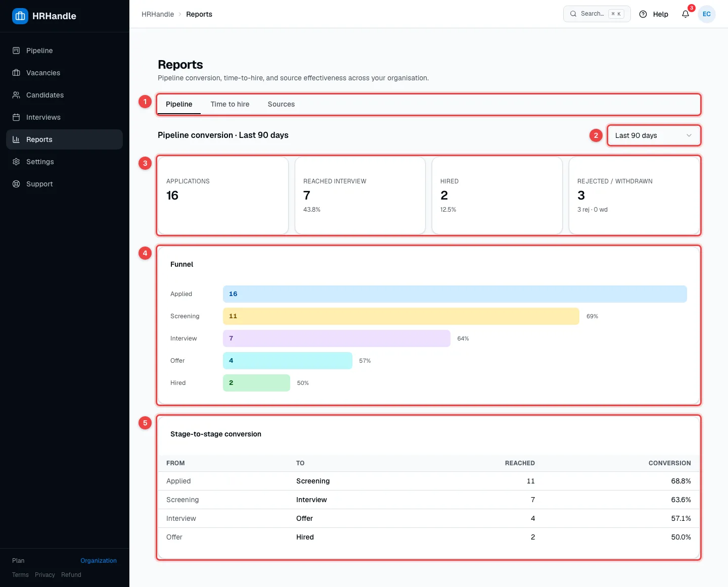Image resolution: width=728 pixels, height=587 pixels.
Task: Switch to the Time to hire tab
Action: coord(230,104)
